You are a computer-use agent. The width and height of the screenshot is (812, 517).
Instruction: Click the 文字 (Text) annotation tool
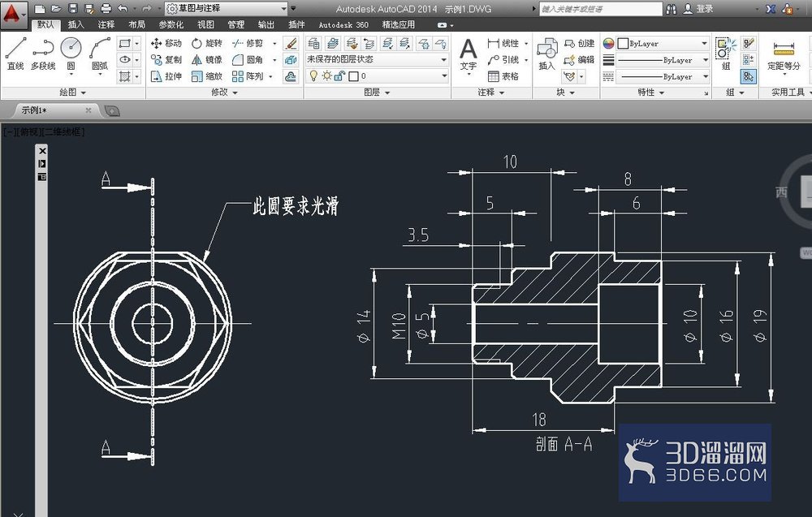(469, 55)
